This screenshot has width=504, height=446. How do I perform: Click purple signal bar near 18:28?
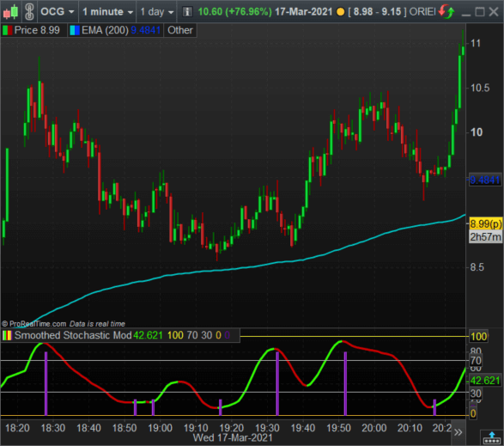point(46,383)
